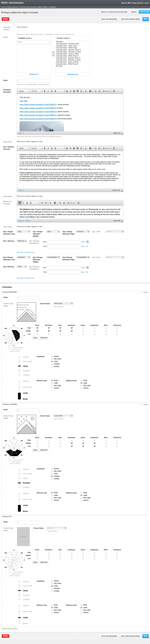
Task: Open Wind Slab concern type dropdown
Action: coord(63,303)
